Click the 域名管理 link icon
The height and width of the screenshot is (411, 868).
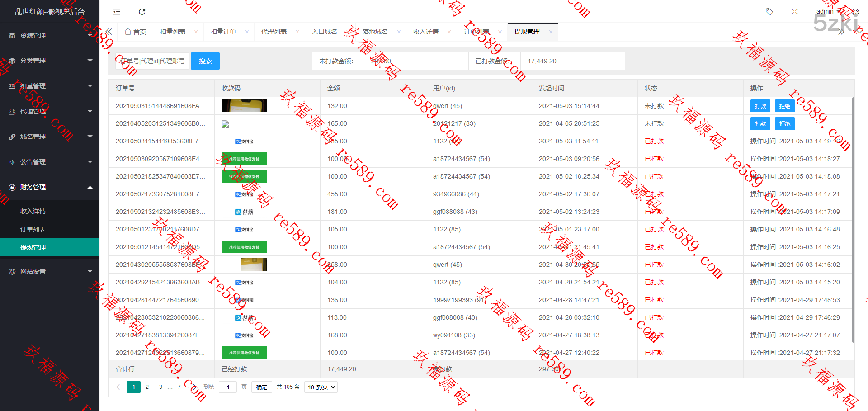(x=12, y=137)
